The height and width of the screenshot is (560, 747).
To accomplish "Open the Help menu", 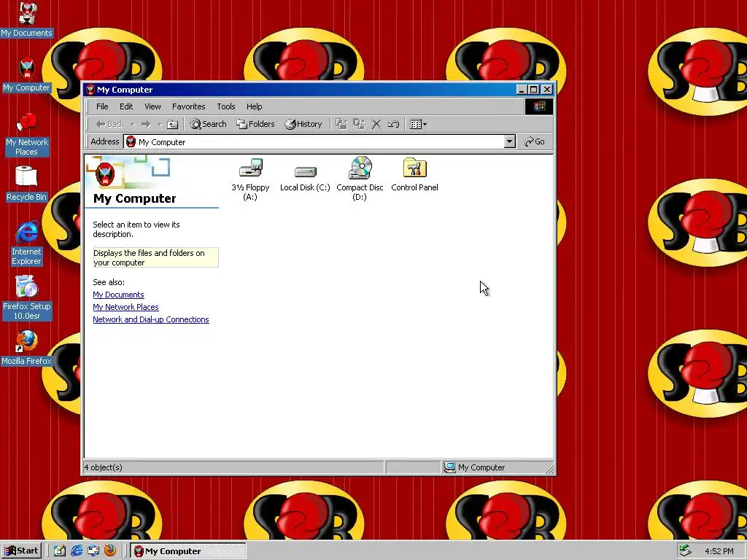I will click(254, 106).
